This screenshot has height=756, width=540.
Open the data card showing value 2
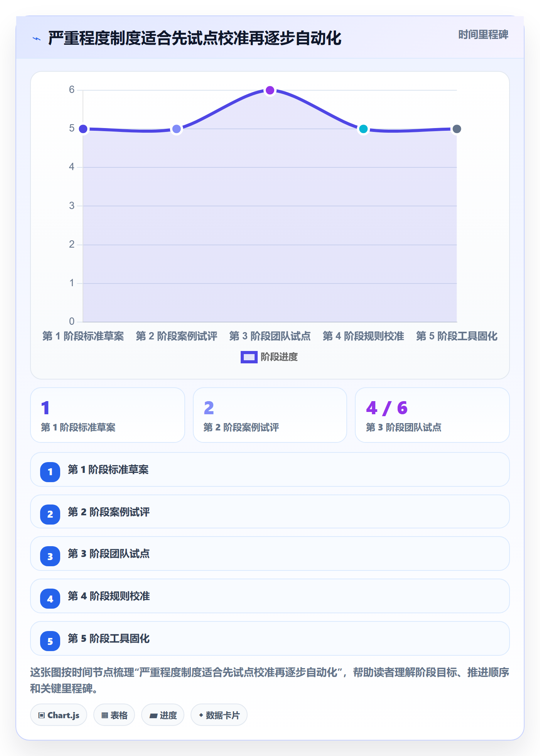[270, 415]
